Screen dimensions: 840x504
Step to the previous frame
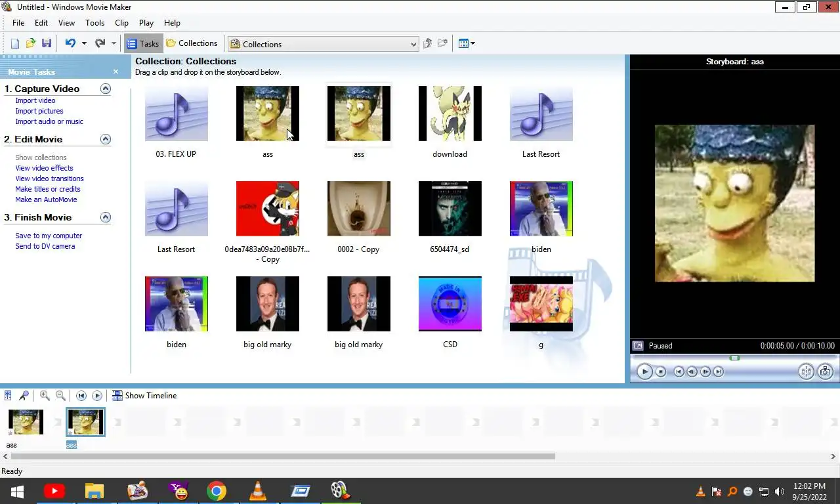click(692, 371)
